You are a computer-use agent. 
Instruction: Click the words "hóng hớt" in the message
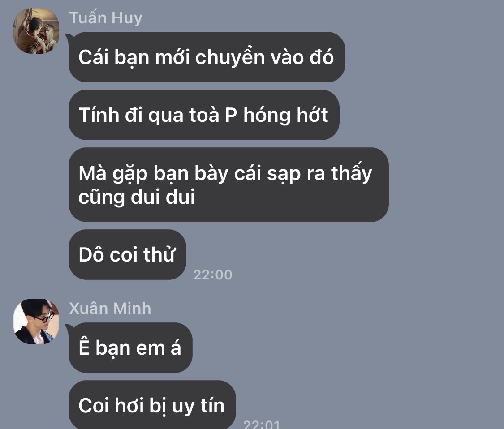[x=286, y=115]
